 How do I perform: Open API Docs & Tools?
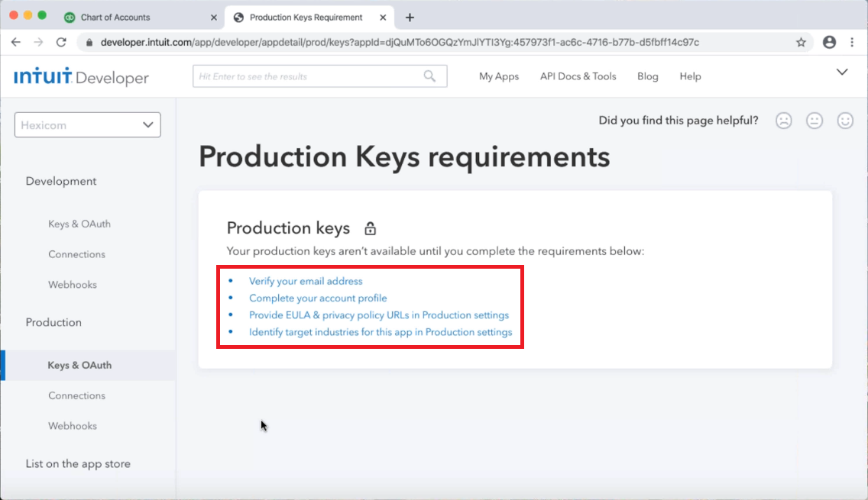(x=578, y=76)
